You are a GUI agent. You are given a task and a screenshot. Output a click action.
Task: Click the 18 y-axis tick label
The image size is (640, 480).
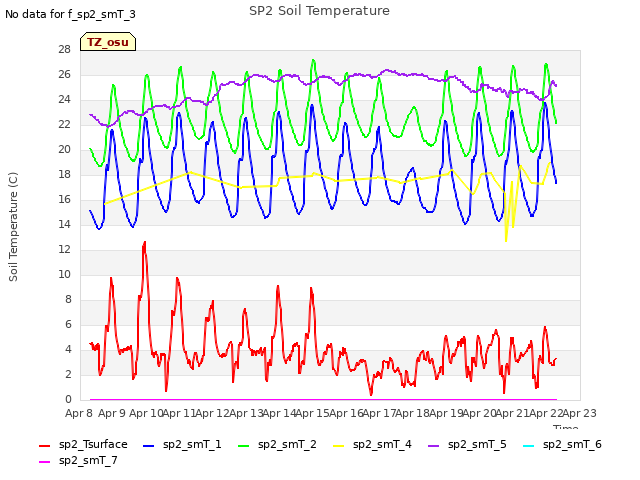64,174
